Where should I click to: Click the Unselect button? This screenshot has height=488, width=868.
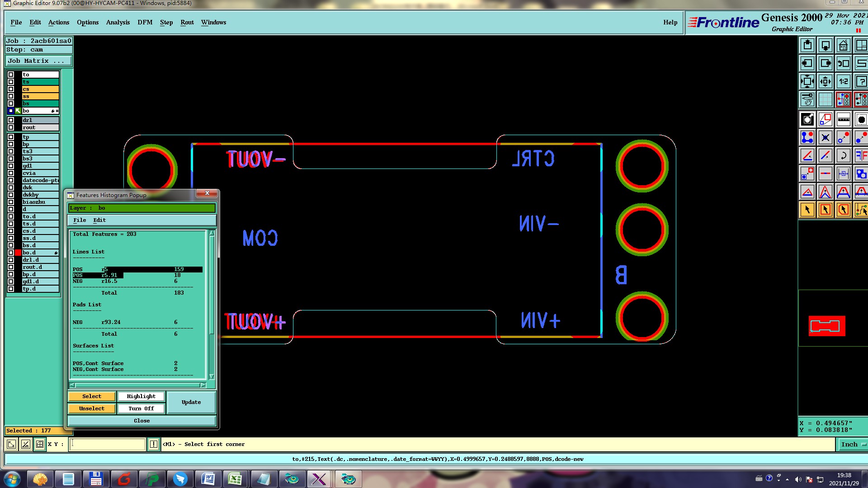tap(92, 409)
